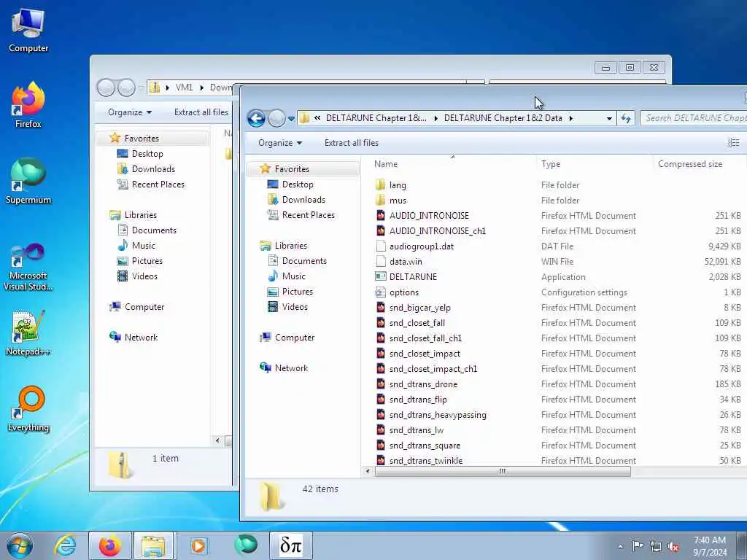The width and height of the screenshot is (747, 560).
Task: Click the network tray icon
Action: (x=656, y=546)
